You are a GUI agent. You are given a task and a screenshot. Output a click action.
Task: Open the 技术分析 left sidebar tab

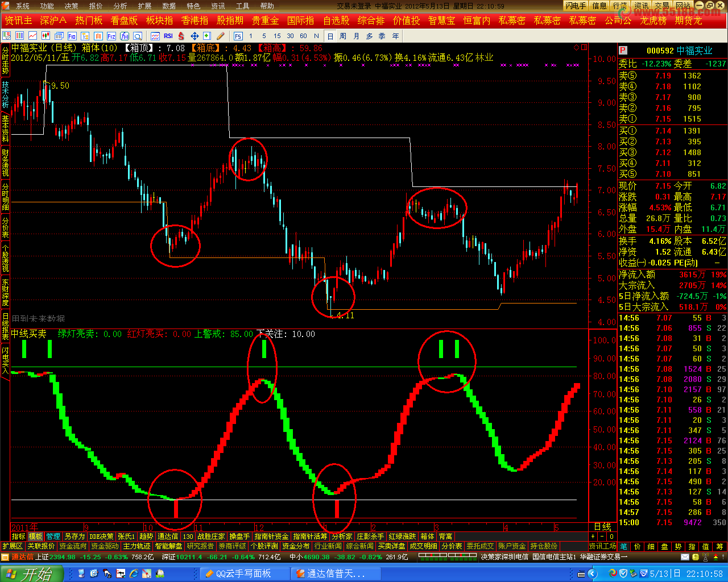pyautogui.click(x=5, y=94)
